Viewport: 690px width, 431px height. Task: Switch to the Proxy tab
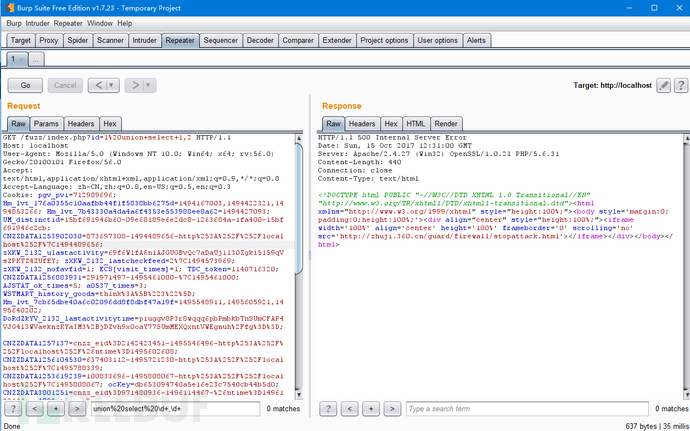49,41
